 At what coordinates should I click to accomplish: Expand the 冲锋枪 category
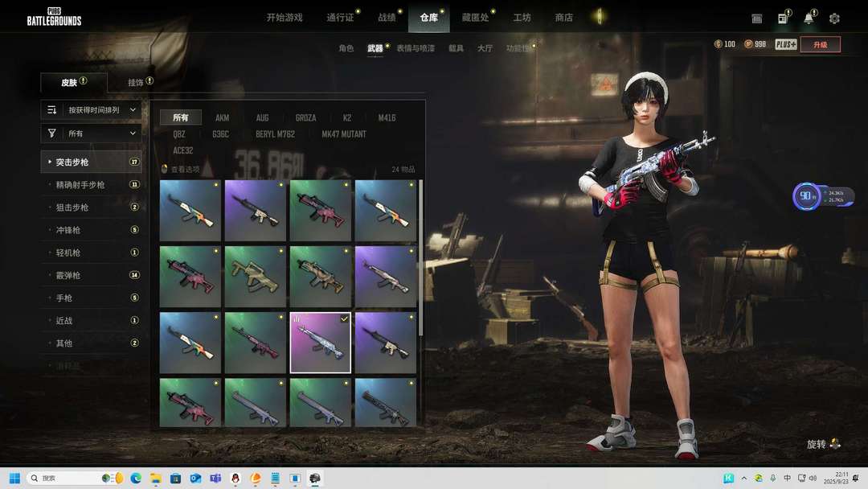[x=92, y=230]
